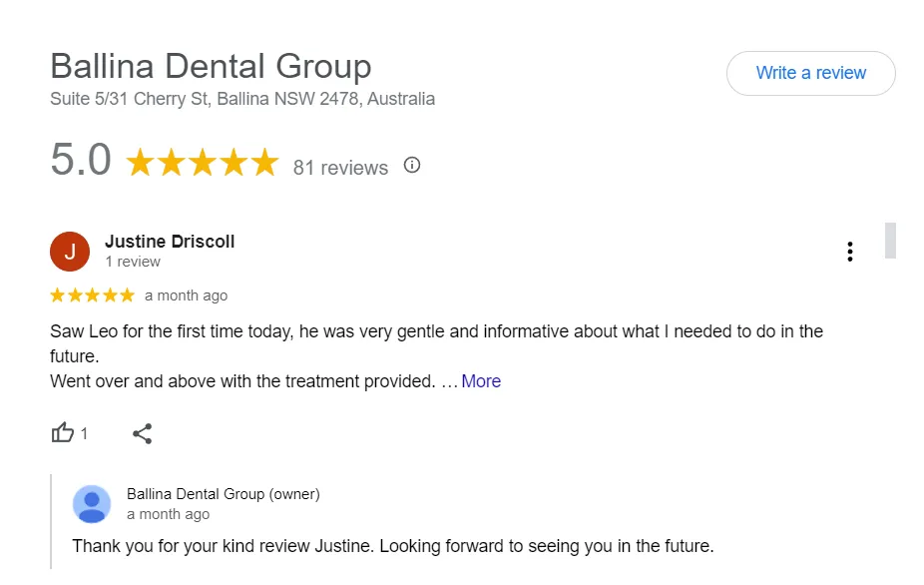
Task: Click the Ballina Dental Group (owner) name
Action: pyautogui.click(x=224, y=494)
